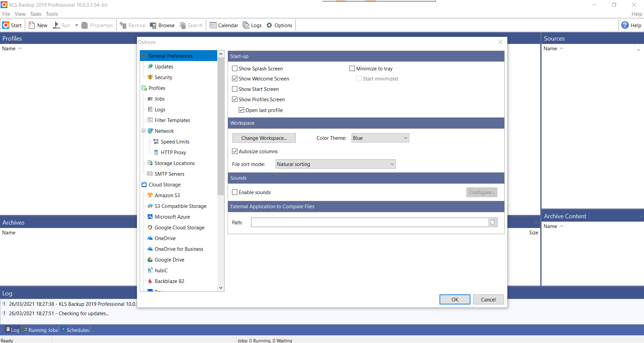The image size is (644, 343).
Task: Toggle Autosize columns checkbox
Action: pyautogui.click(x=235, y=151)
